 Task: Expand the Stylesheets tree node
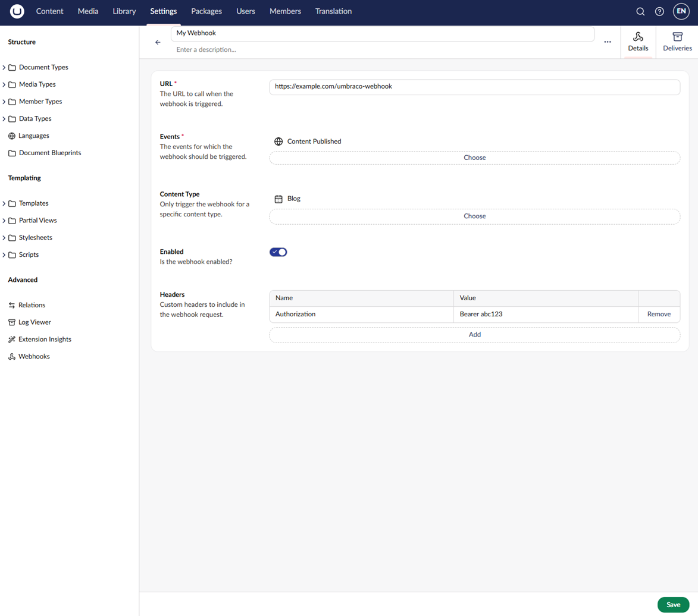4,238
